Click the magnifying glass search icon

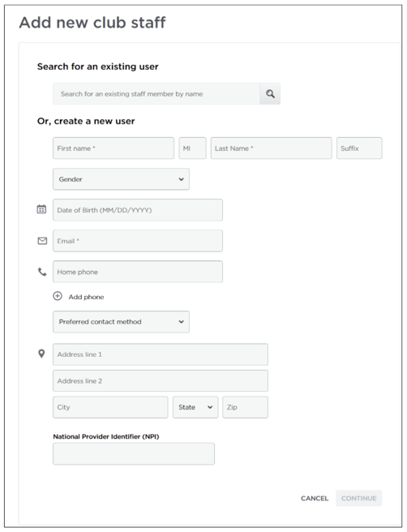[270, 93]
